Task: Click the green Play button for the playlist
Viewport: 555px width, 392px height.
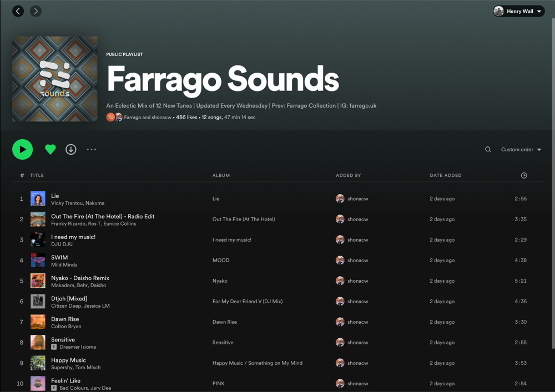Action: 22,149
